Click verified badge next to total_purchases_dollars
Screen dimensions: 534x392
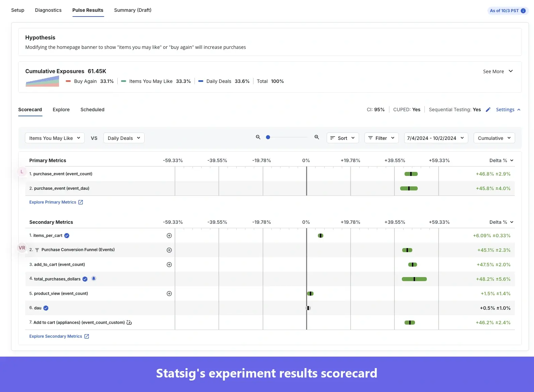(85, 279)
